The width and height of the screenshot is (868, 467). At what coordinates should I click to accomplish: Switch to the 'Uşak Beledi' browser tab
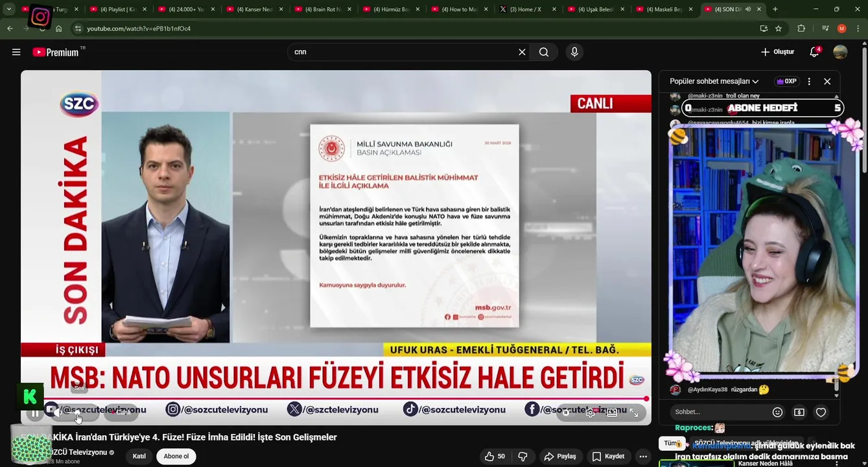(x=597, y=9)
